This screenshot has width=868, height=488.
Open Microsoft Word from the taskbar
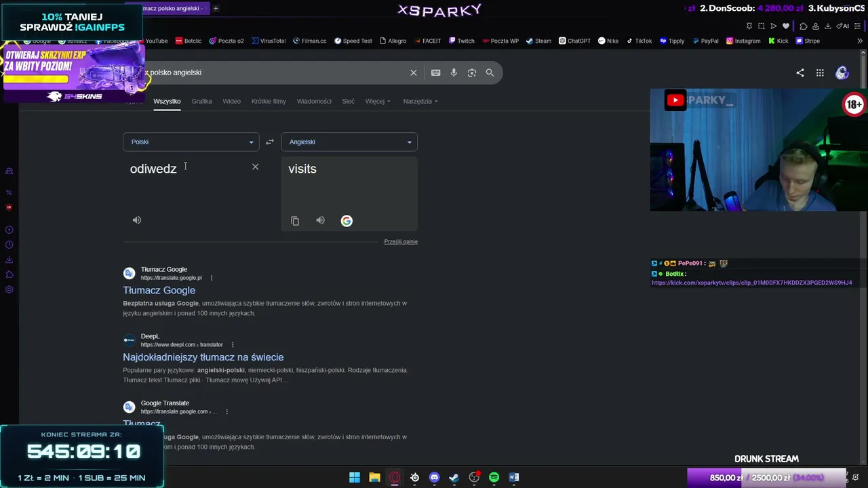tap(514, 478)
